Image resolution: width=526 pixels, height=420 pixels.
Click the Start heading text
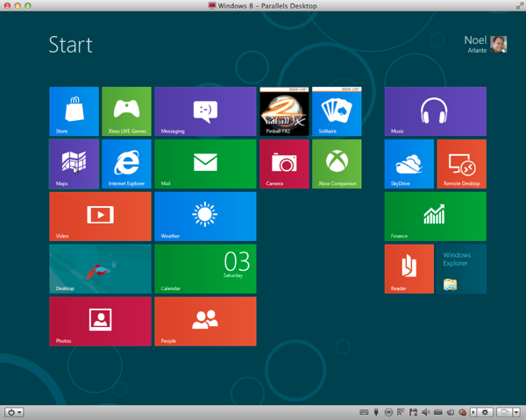point(70,45)
